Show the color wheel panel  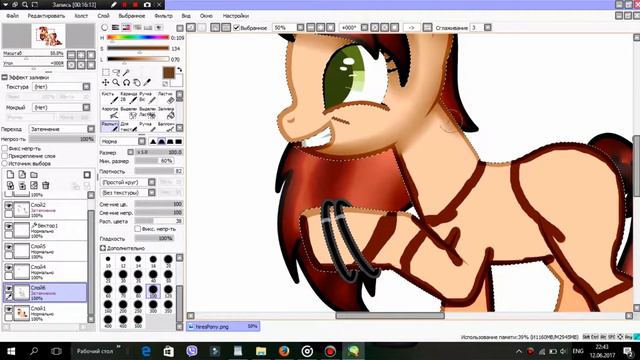(105, 27)
